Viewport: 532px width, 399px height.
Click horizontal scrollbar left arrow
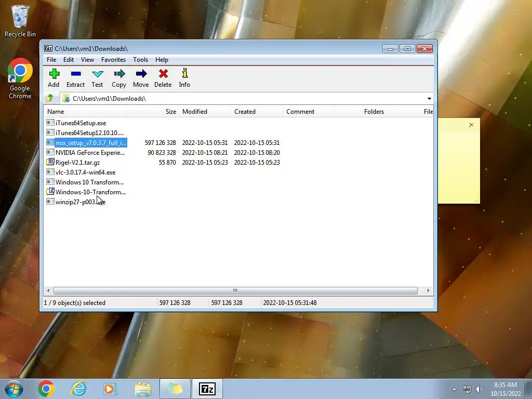click(48, 291)
